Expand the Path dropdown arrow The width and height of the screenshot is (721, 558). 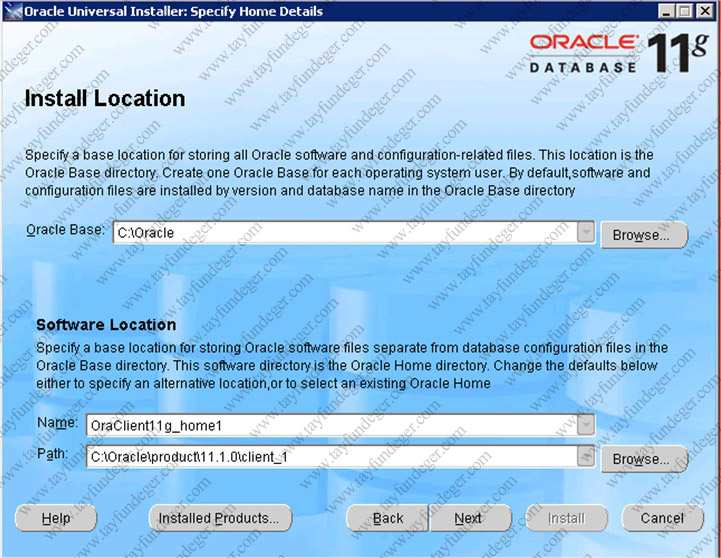586,457
